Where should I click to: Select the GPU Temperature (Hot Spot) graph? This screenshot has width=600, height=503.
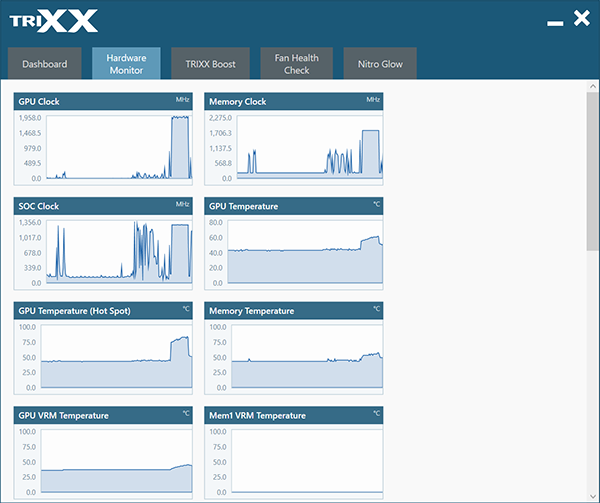[x=118, y=357]
